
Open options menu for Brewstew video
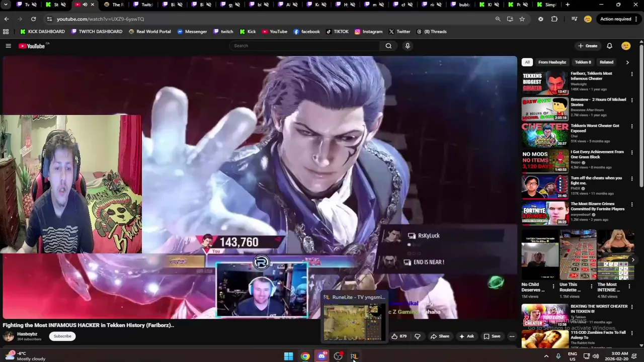632,100
